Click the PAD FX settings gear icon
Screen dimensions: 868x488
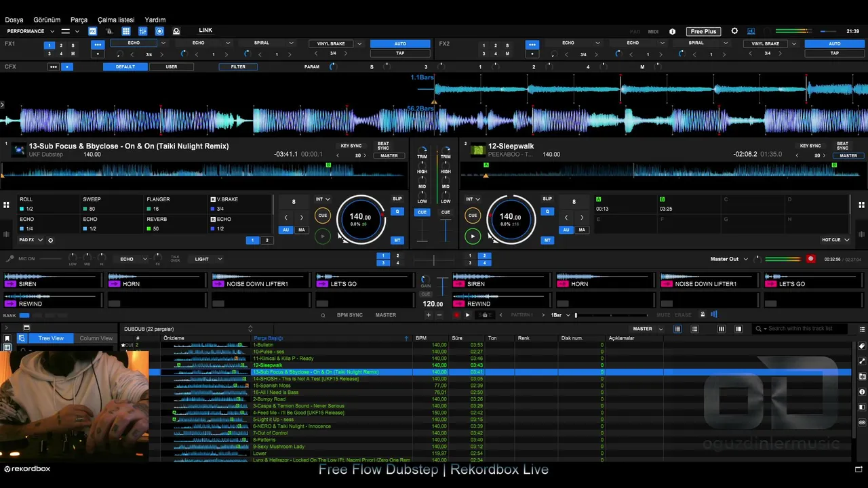50,240
